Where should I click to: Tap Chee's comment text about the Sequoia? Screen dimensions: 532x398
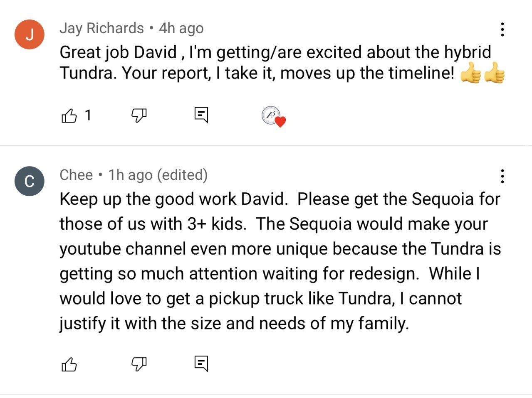click(x=280, y=261)
